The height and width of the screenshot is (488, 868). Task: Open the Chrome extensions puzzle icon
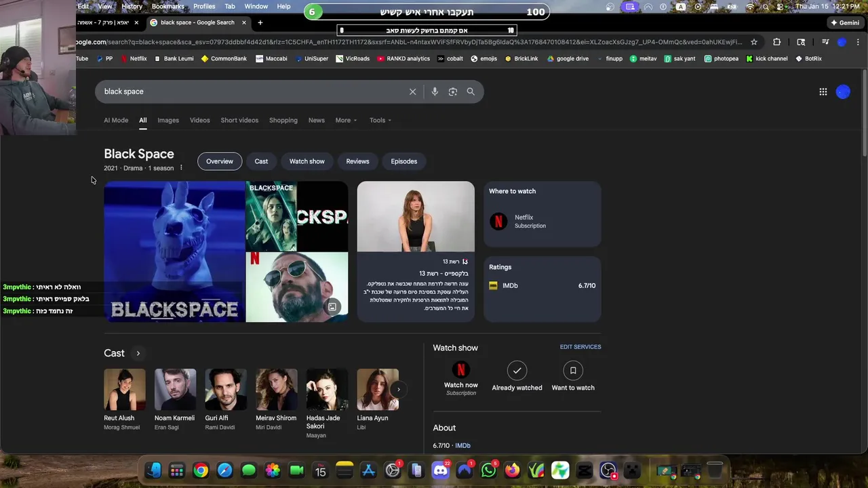(x=777, y=42)
